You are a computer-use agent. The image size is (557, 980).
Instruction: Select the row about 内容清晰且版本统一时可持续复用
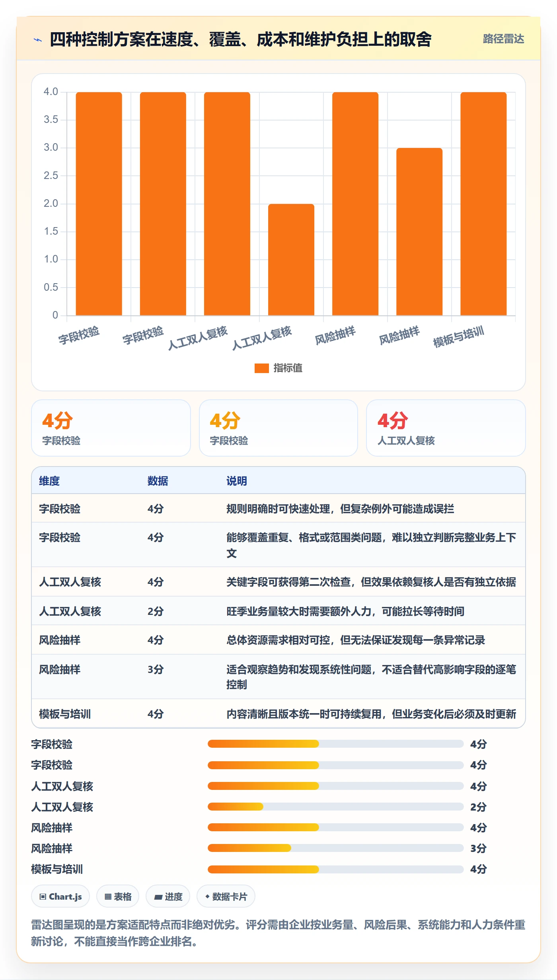278,714
